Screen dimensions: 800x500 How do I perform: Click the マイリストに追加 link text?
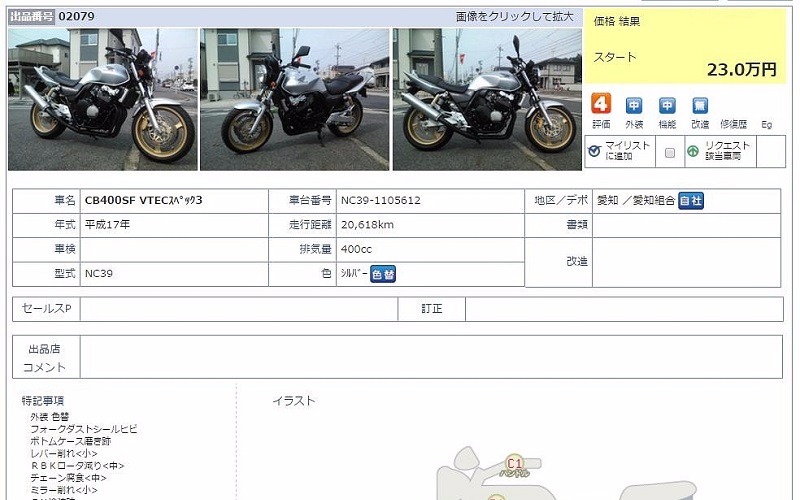coord(627,151)
